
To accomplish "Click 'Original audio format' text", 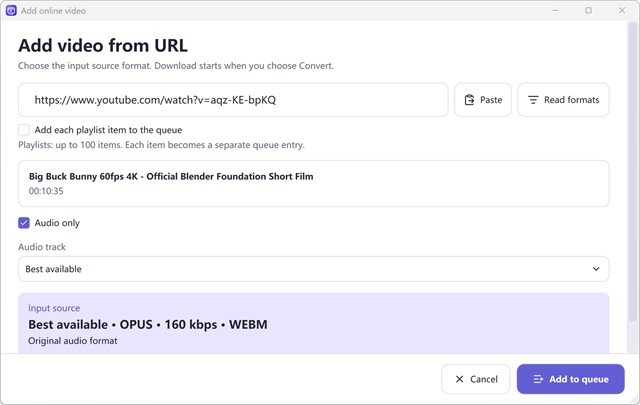I will (x=73, y=341).
